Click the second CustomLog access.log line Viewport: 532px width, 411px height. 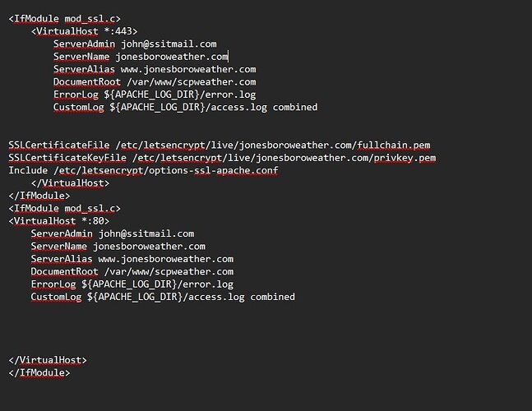[x=163, y=297]
